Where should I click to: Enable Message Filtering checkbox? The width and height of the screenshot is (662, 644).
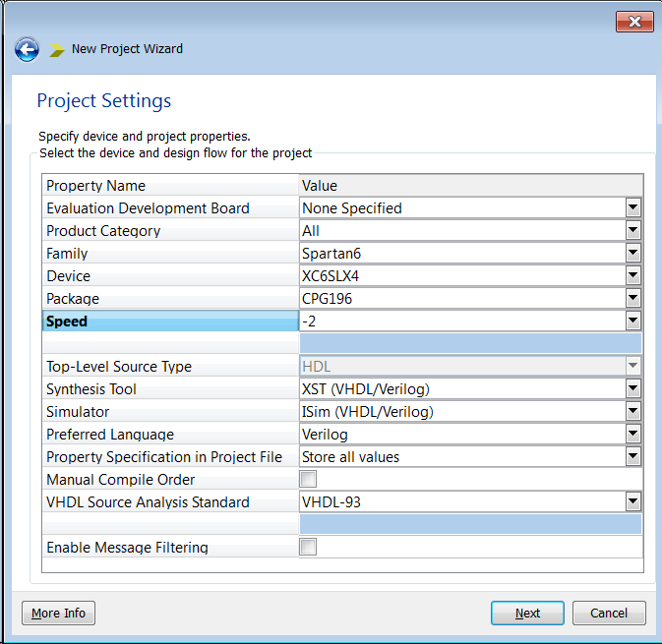coord(308,548)
